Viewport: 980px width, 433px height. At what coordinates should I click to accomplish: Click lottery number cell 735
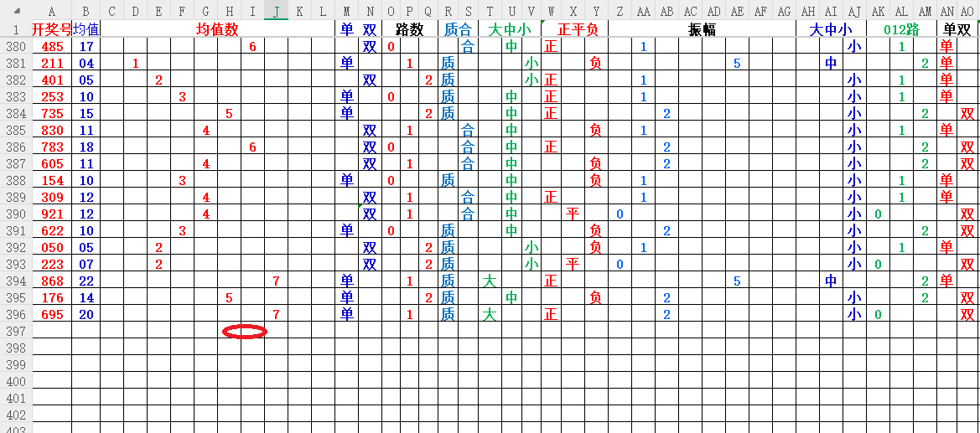coord(51,113)
